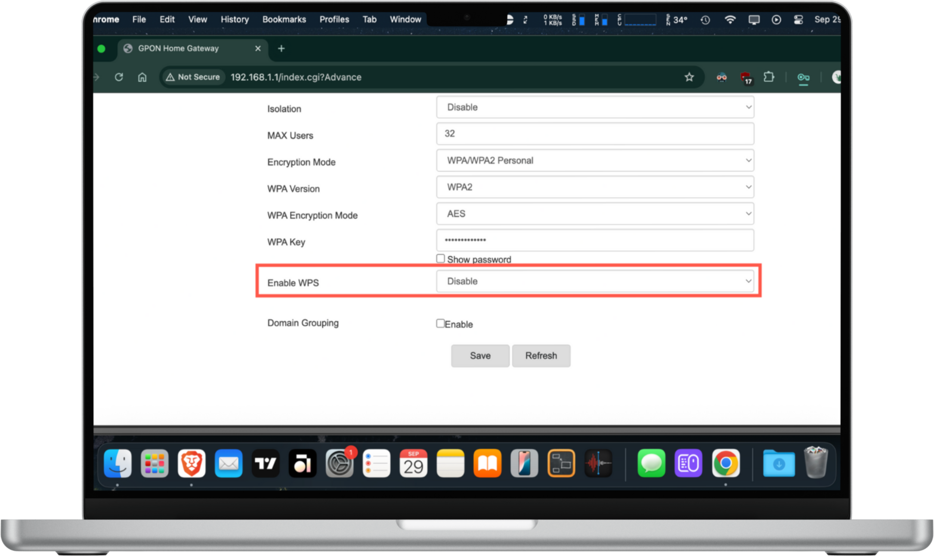
Task: Open the Extensions puzzle icon
Action: point(768,77)
